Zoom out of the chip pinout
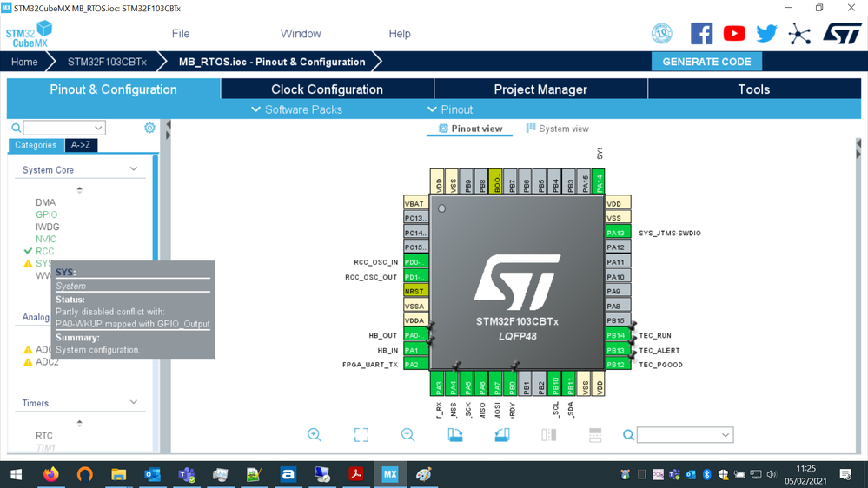 (408, 435)
